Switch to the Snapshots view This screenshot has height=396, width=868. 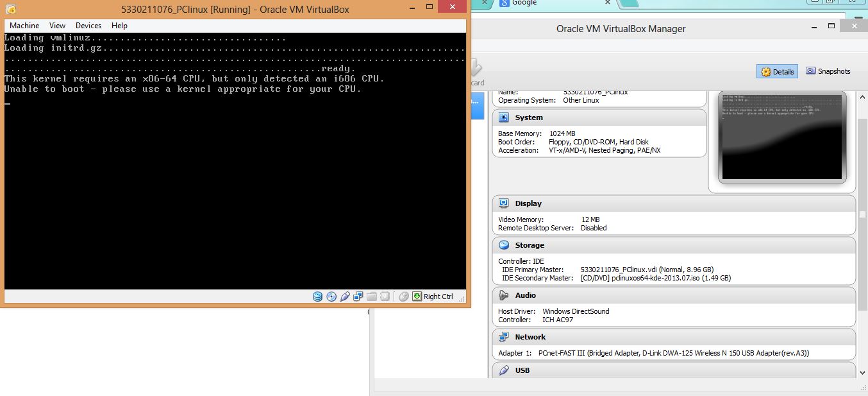coord(828,71)
